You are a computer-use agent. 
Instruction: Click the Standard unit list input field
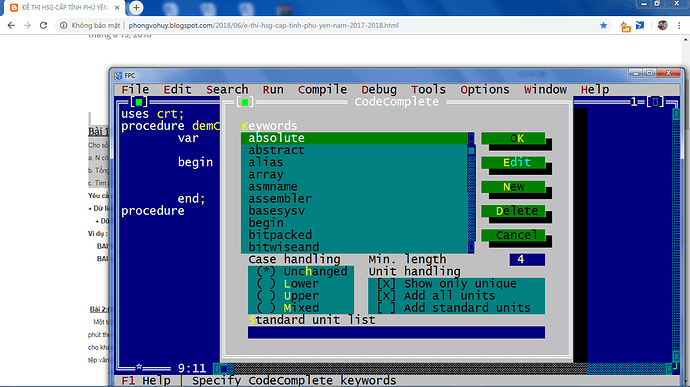[396, 332]
